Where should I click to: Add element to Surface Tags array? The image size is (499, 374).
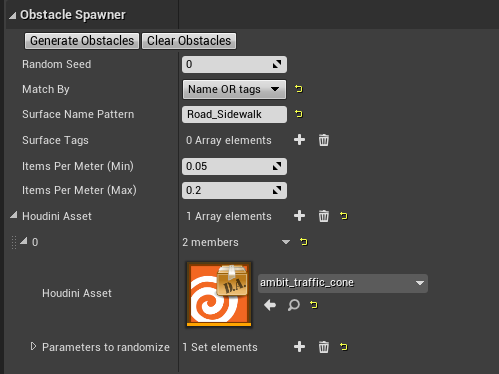pyautogui.click(x=299, y=140)
